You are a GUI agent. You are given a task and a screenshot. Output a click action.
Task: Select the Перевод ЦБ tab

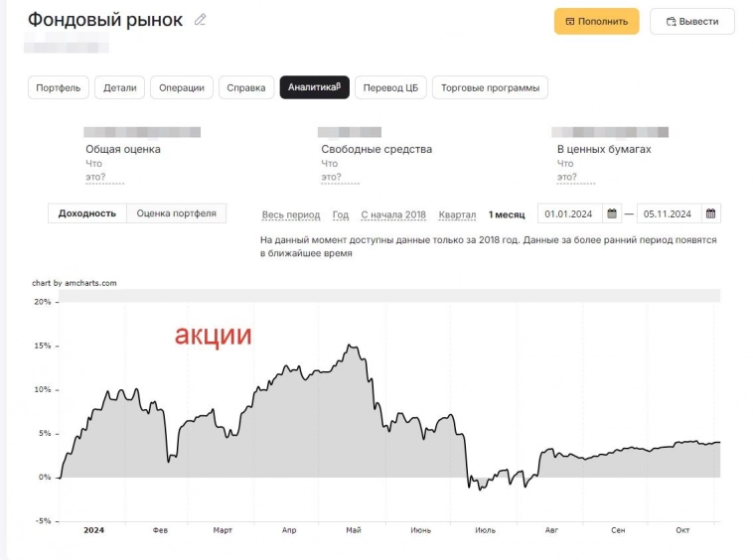tap(390, 87)
